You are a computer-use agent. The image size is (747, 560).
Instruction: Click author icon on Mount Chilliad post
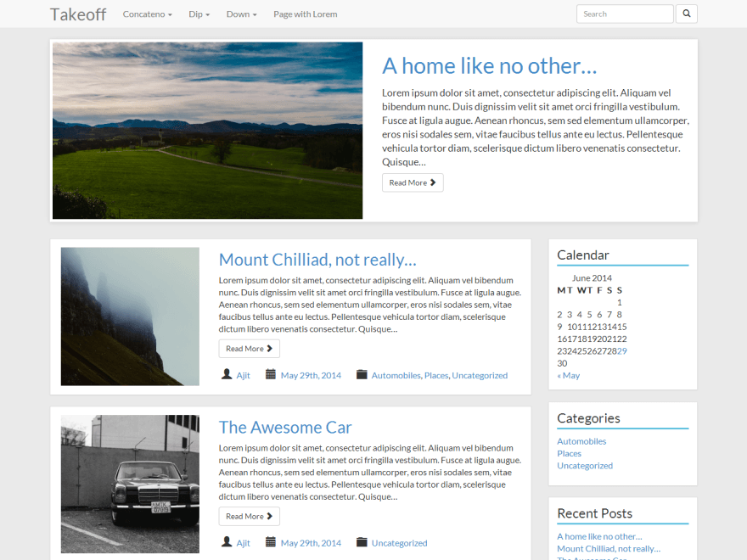click(x=227, y=374)
